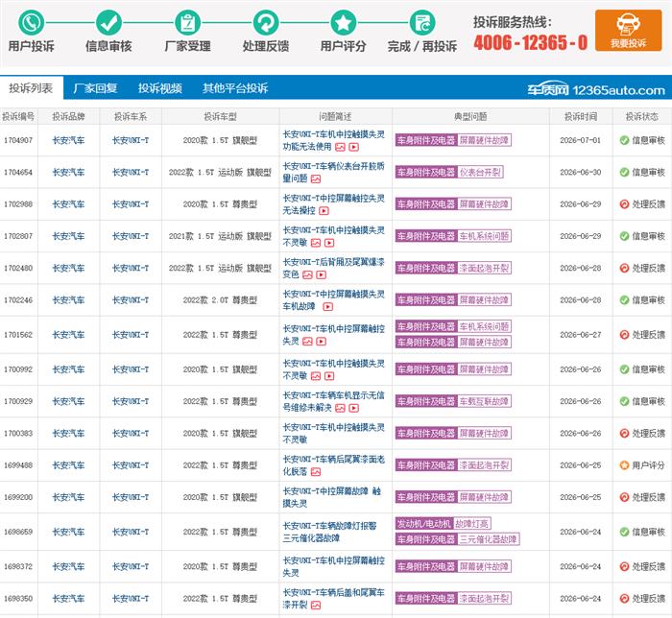
Task: Switch to the 厂家回复 tab
Action: [x=95, y=88]
